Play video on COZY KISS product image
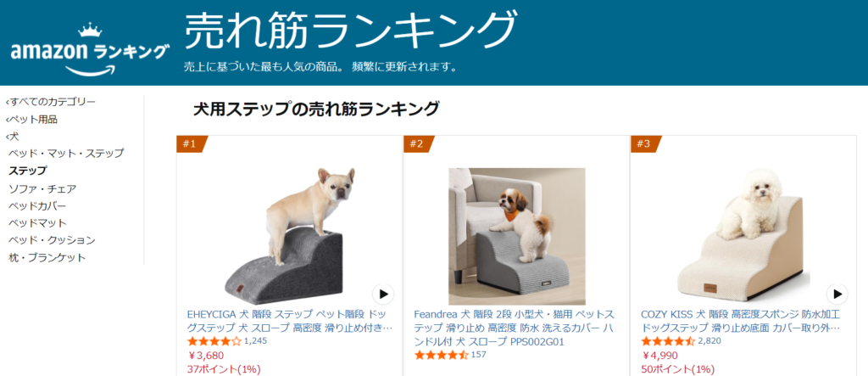868x376 pixels. pyautogui.click(x=837, y=294)
